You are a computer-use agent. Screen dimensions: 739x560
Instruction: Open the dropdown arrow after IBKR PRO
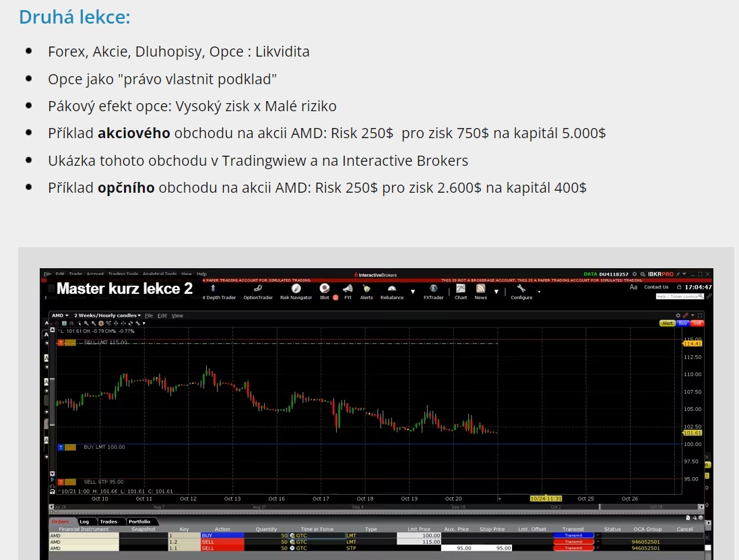point(684,274)
